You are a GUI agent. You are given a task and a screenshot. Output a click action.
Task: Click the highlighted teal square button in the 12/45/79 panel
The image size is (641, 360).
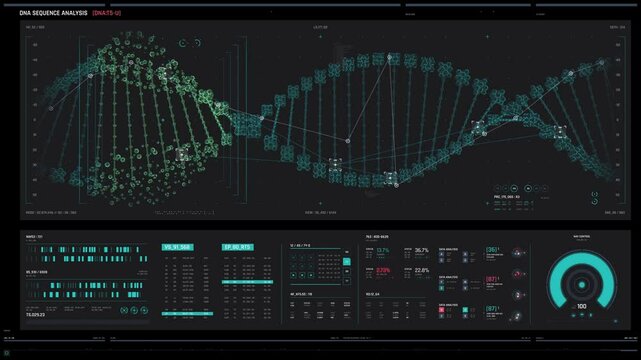click(347, 262)
